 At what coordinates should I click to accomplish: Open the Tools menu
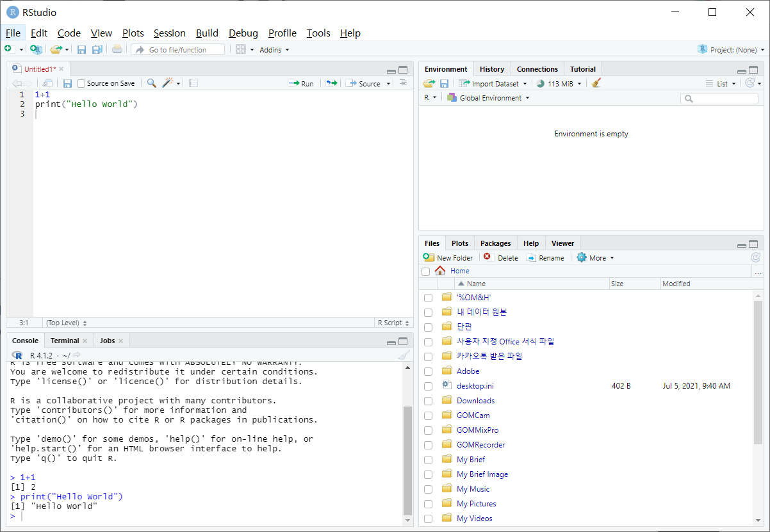tap(318, 33)
